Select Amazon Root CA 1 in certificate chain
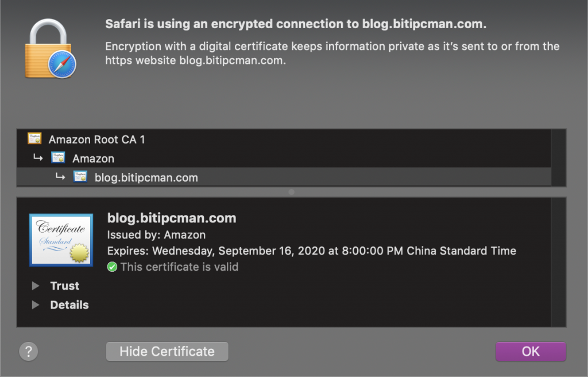This screenshot has height=377, width=588. click(284, 139)
